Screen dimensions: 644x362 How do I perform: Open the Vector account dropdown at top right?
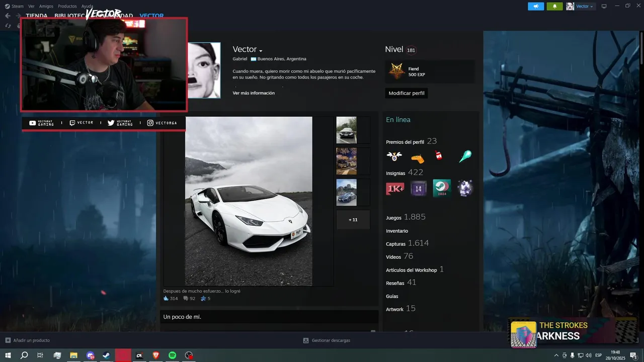point(581,6)
